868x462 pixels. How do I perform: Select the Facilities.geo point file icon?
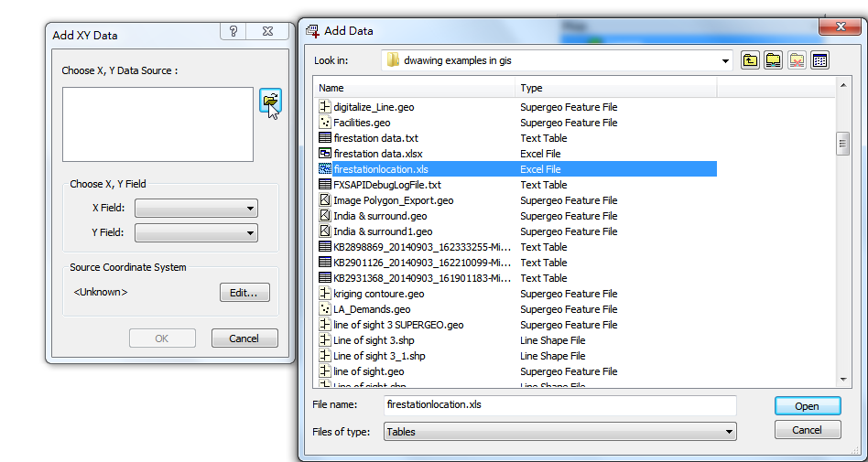[324, 123]
